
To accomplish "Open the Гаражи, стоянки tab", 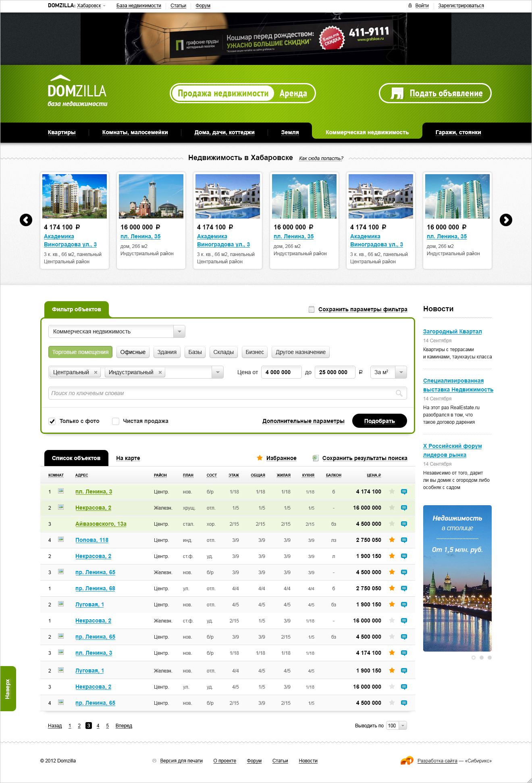I will [x=458, y=132].
